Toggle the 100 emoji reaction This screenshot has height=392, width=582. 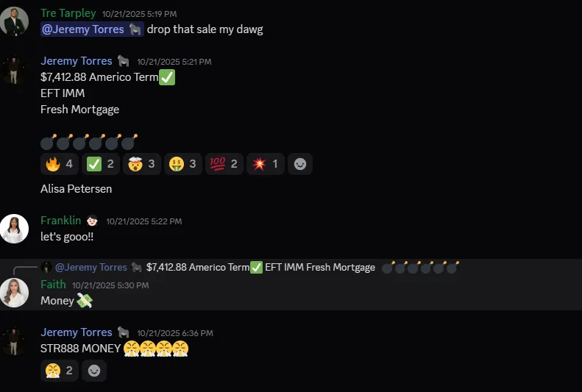click(x=224, y=164)
